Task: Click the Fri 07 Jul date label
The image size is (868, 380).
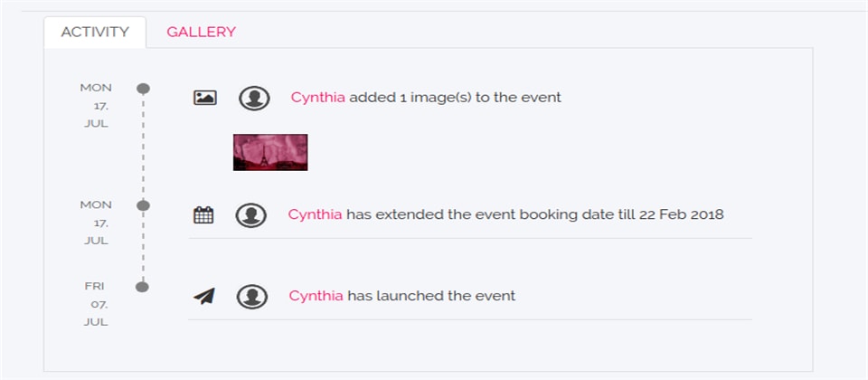Action: click(96, 304)
